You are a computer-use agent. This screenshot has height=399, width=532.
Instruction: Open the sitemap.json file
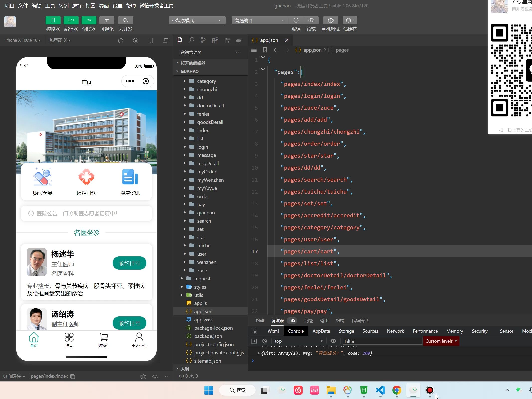pyautogui.click(x=211, y=361)
